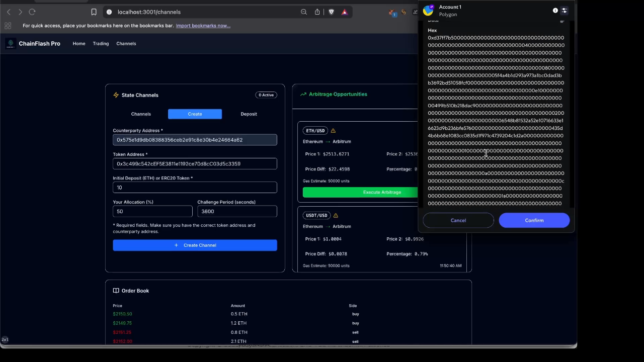
Task: Open the share icon in address bar
Action: tap(317, 12)
